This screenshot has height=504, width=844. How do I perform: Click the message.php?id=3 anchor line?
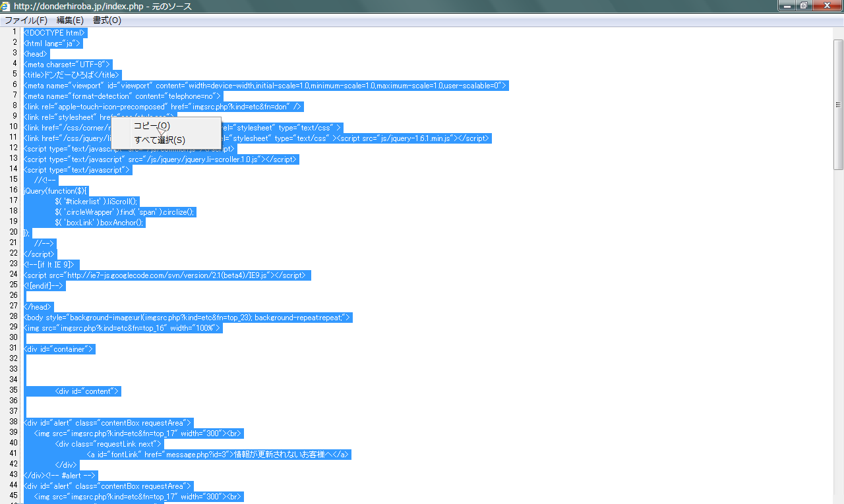click(218, 455)
